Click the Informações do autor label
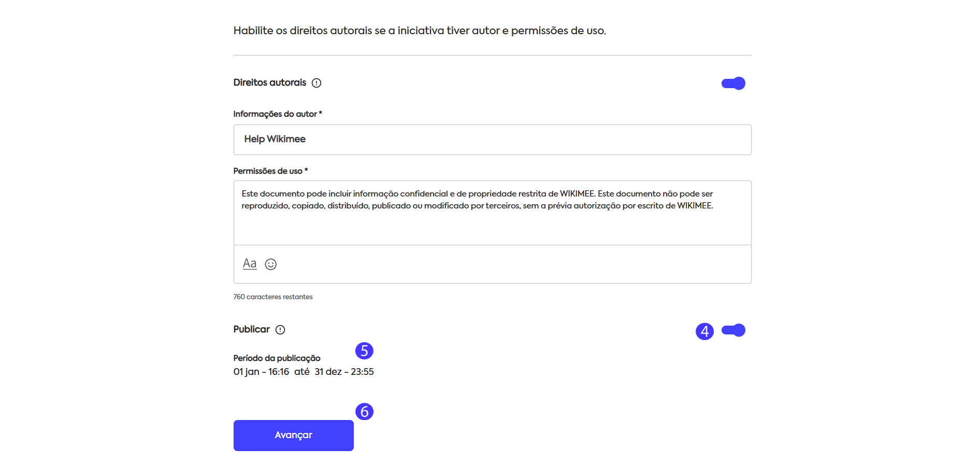The height and width of the screenshot is (462, 980). 277,114
